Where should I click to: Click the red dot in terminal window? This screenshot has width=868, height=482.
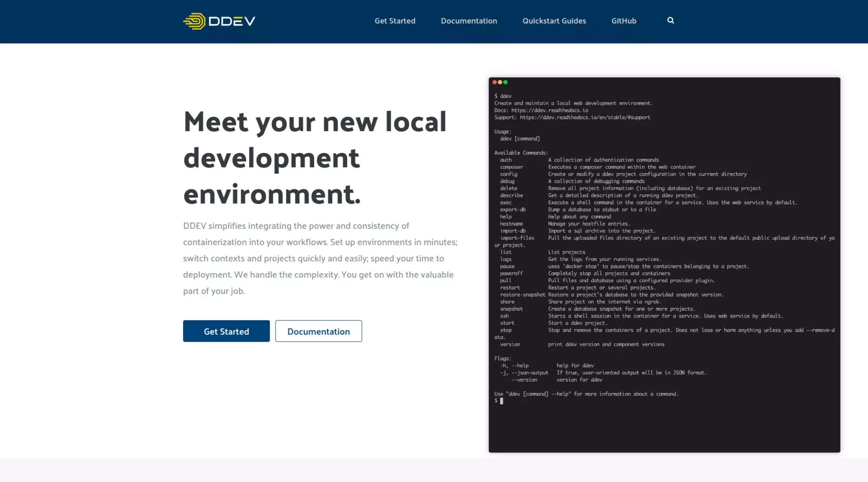click(x=494, y=82)
